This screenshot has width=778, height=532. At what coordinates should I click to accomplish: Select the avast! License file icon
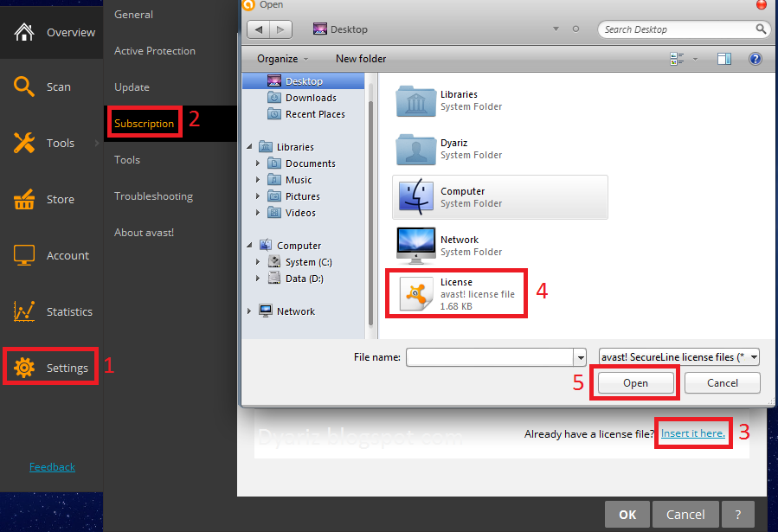pyautogui.click(x=415, y=292)
